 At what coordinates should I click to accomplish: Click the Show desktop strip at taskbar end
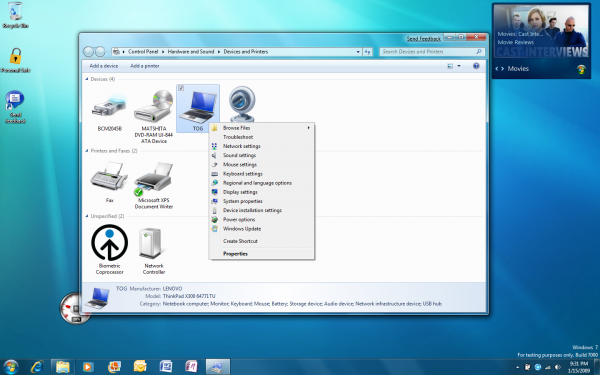click(x=596, y=367)
